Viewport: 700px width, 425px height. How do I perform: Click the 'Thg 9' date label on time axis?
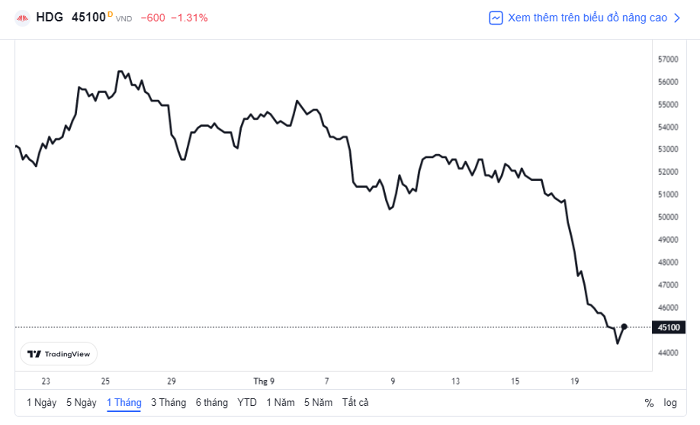click(x=264, y=381)
